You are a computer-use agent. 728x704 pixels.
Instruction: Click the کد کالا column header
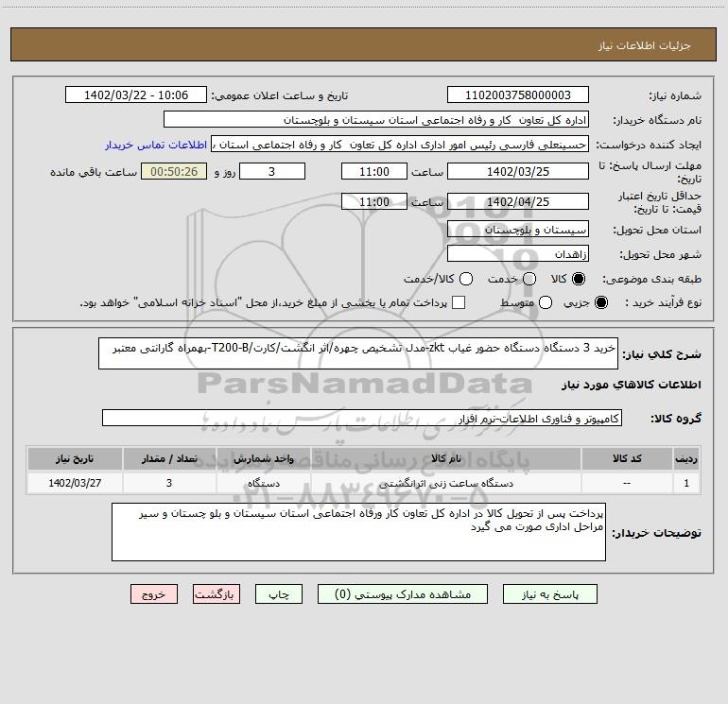[x=627, y=458]
